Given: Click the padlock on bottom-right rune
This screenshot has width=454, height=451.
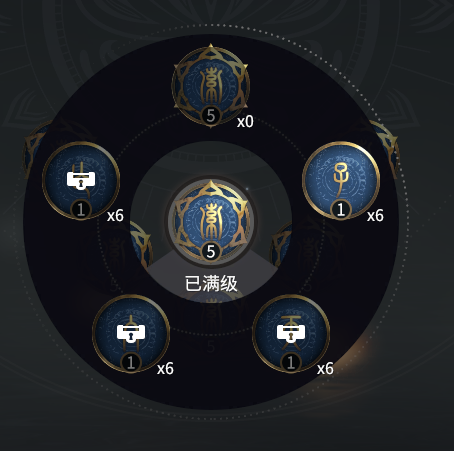Looking at the screenshot, I should click(x=291, y=334).
